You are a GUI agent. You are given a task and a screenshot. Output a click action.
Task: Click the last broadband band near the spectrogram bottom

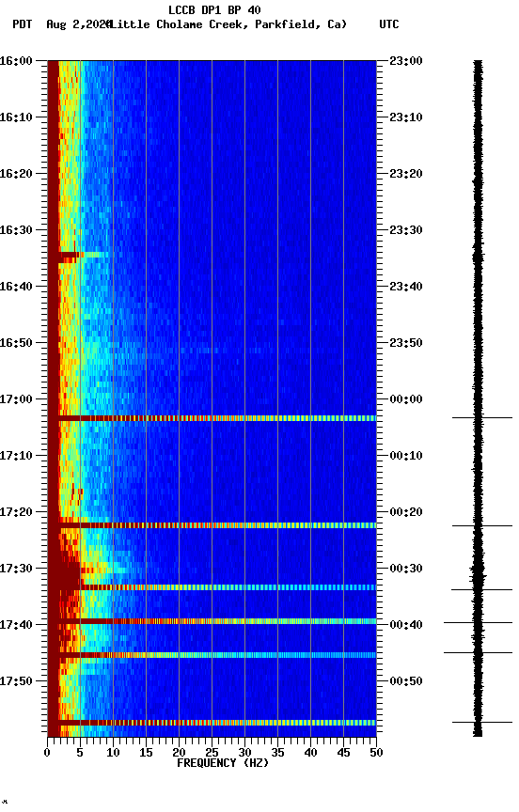(x=212, y=723)
